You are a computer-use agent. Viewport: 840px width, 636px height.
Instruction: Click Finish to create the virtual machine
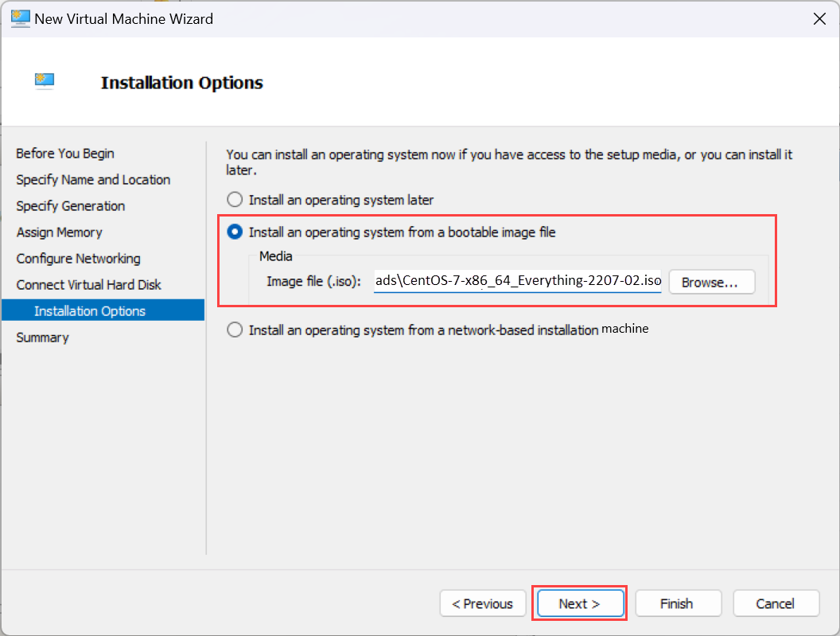click(x=678, y=603)
